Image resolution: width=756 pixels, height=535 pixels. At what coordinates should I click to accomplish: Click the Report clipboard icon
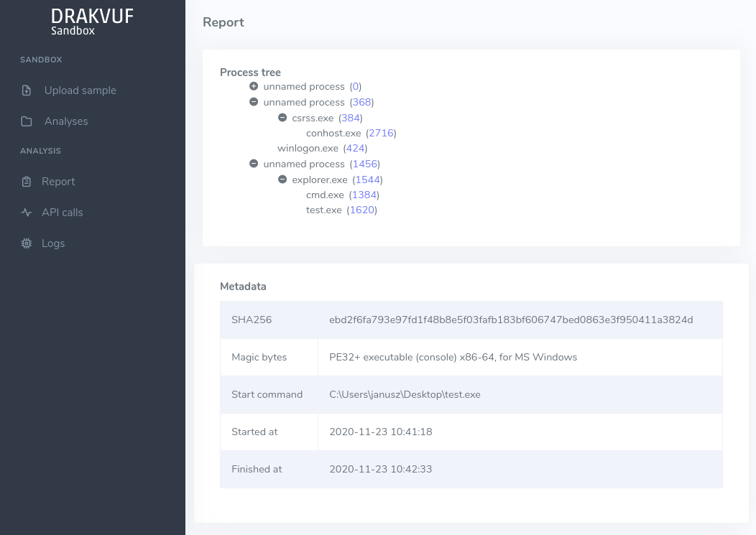point(27,182)
